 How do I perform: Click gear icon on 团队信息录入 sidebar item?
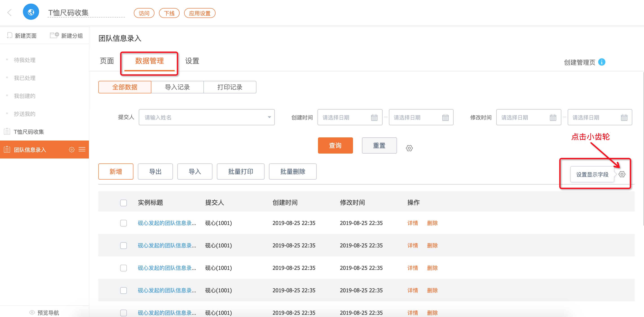point(71,150)
